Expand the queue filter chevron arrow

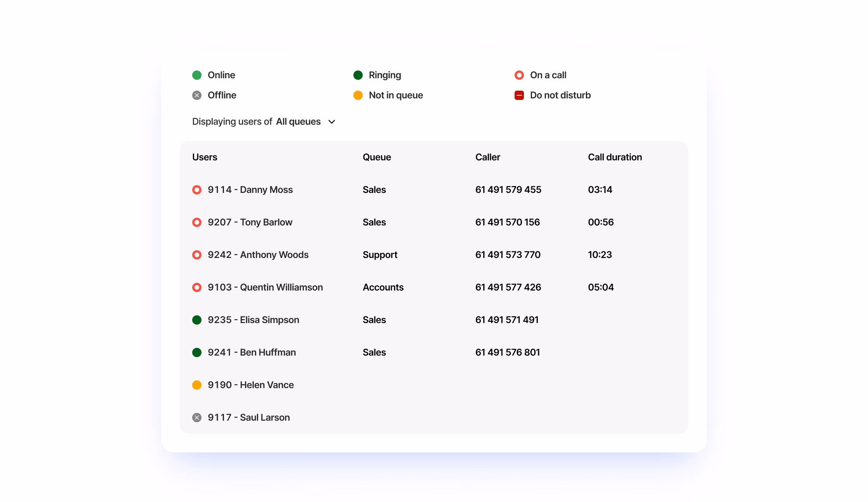[332, 122]
